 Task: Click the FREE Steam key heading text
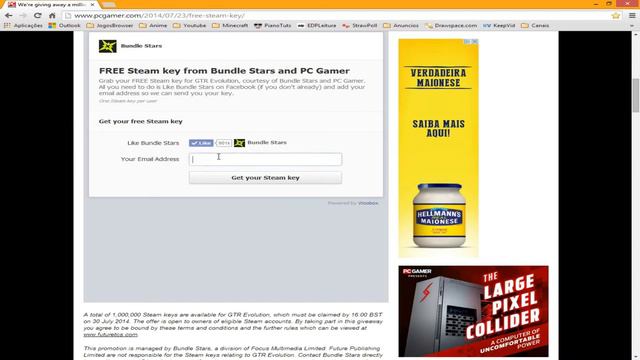224,71
